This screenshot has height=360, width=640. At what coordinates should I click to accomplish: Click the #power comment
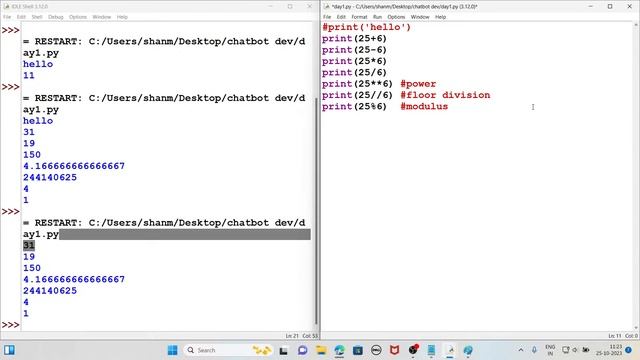(x=418, y=84)
